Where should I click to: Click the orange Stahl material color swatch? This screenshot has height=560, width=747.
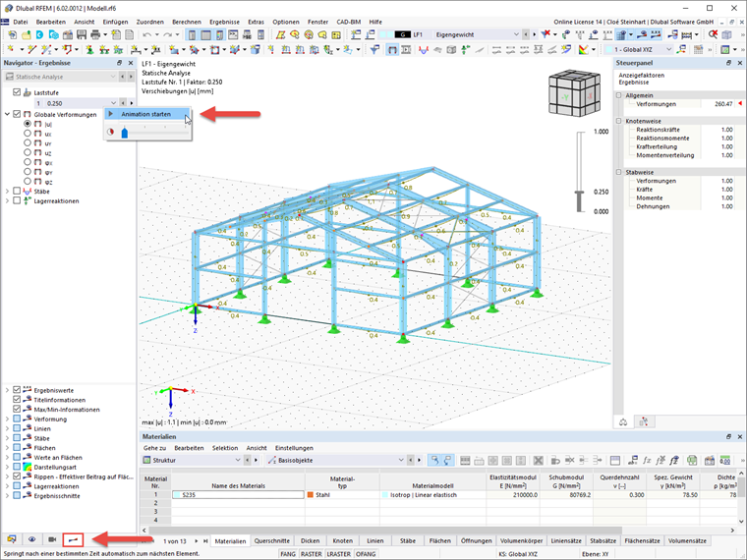(x=311, y=495)
